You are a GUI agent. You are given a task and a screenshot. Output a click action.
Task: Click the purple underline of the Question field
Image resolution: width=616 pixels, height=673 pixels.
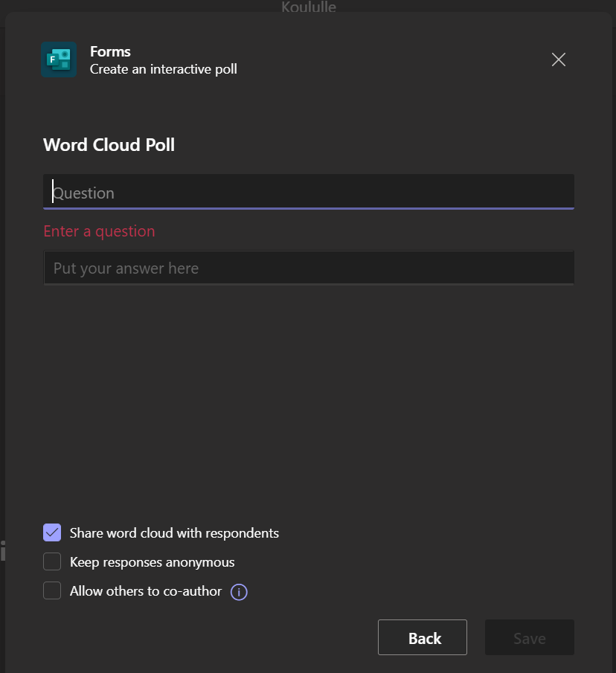pyautogui.click(x=309, y=208)
